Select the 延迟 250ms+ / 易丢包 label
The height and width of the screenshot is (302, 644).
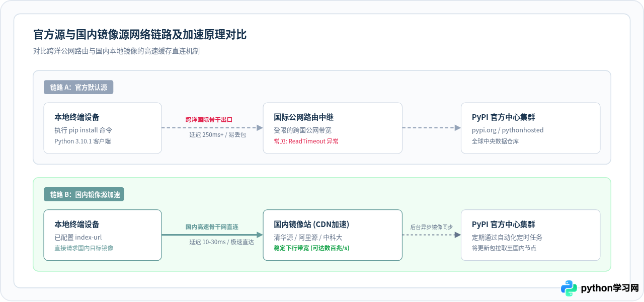(x=218, y=135)
